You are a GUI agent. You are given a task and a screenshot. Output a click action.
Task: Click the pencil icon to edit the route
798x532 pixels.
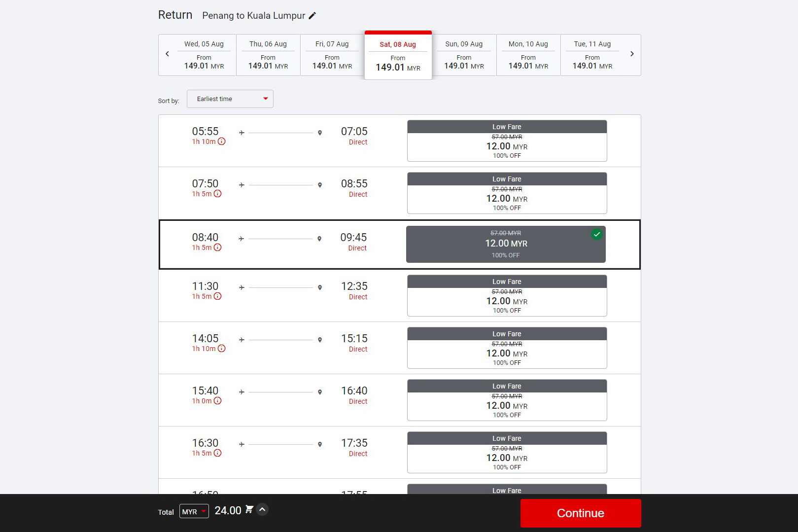[x=312, y=16]
